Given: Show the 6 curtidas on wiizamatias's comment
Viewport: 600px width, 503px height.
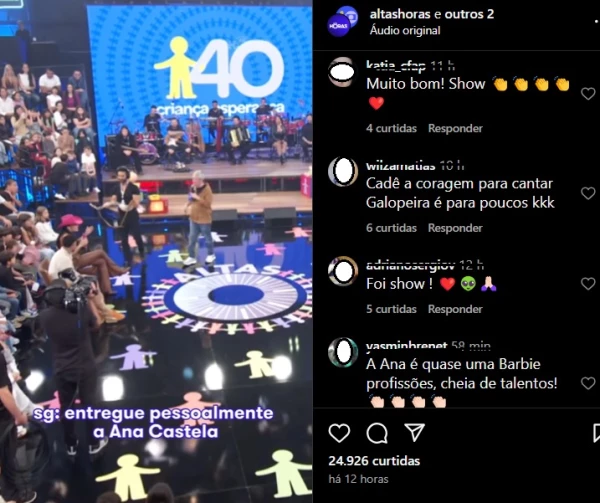Looking at the screenshot, I should (x=391, y=228).
